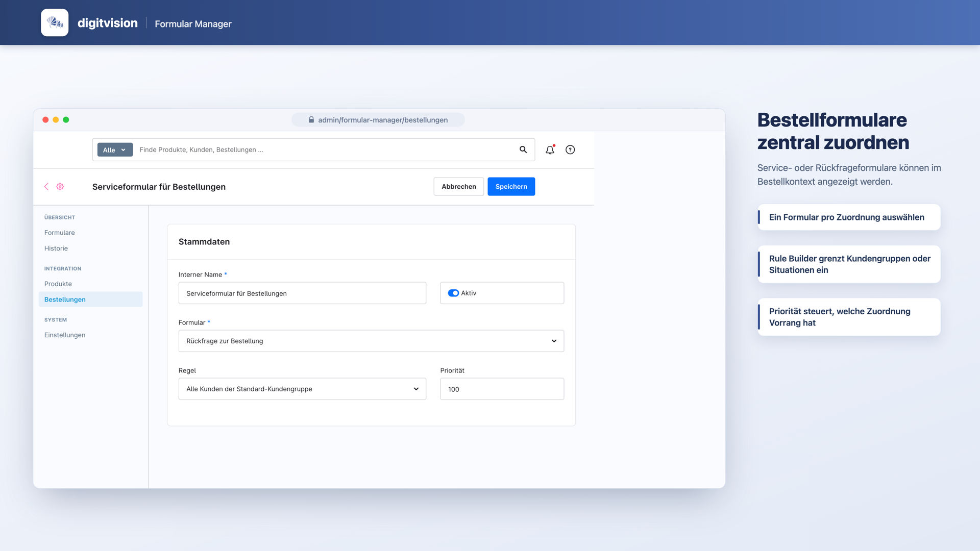
Task: Click the INTEGRATION sidebar section label
Action: pyautogui.click(x=63, y=268)
